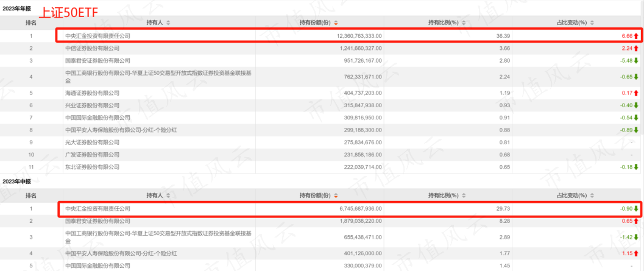Viewport: 644px width, 271px height.
Task: Click the change value -5.48
Action: 626,61
